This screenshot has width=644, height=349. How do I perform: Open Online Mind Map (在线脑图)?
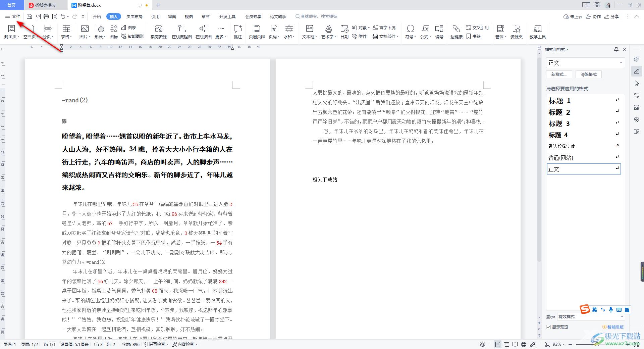pyautogui.click(x=203, y=32)
